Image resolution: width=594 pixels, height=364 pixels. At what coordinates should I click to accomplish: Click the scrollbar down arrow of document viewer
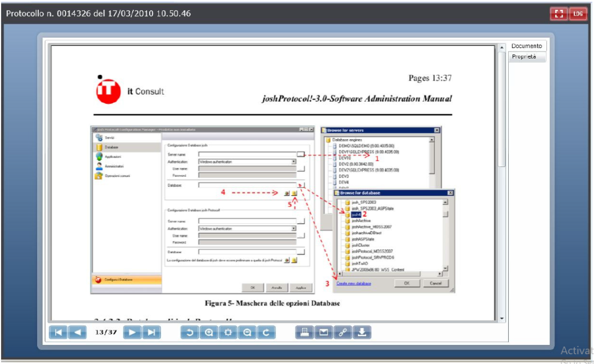pos(502,319)
